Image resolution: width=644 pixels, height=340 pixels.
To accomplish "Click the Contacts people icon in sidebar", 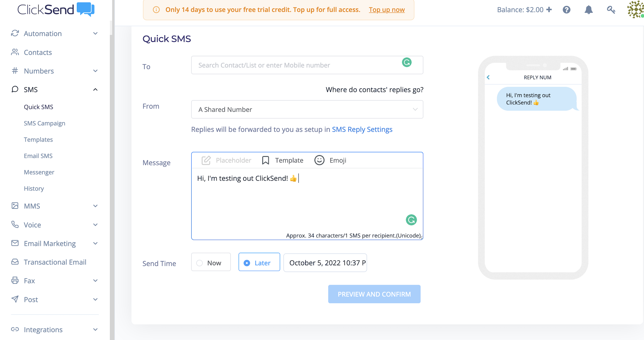I will [x=15, y=52].
